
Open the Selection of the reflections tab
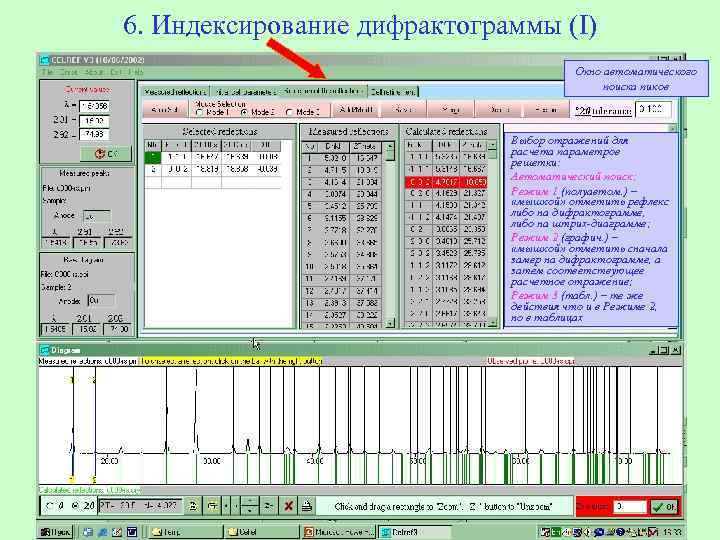(x=324, y=91)
